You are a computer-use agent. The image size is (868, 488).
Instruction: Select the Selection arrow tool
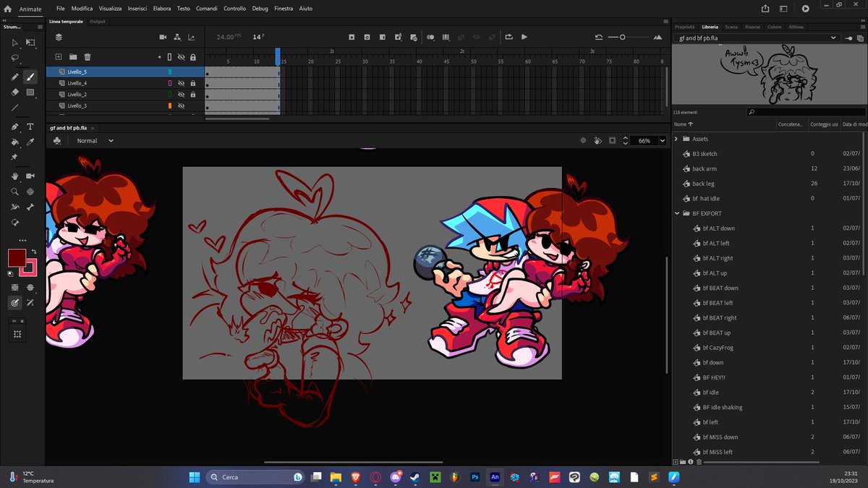pos(14,43)
